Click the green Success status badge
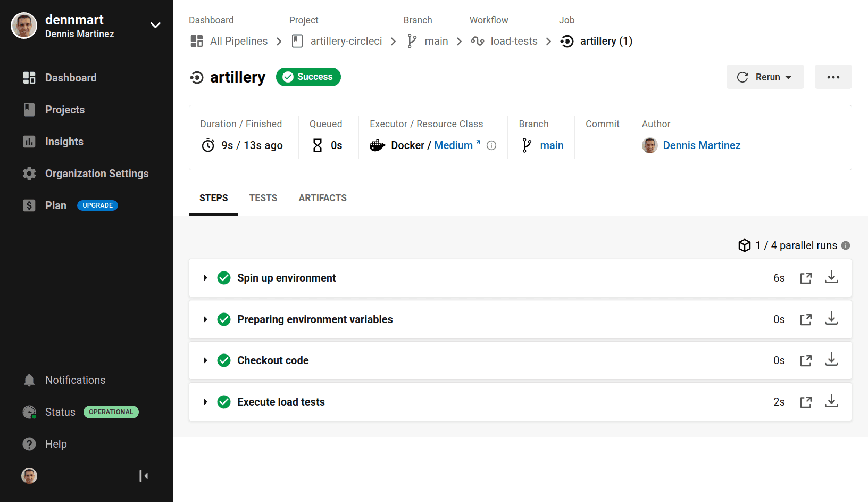Image resolution: width=868 pixels, height=502 pixels. point(308,77)
